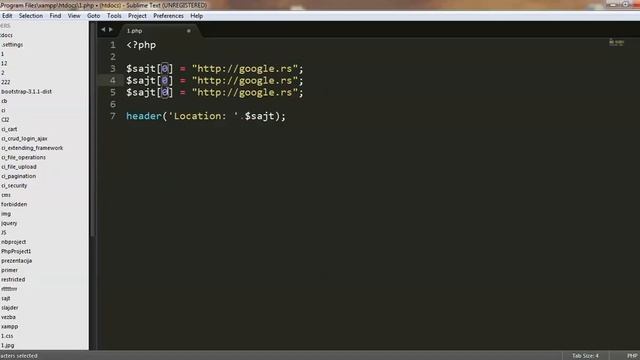Expand the ci_extending_framework folder
This screenshot has height=360, width=640.
click(x=32, y=148)
